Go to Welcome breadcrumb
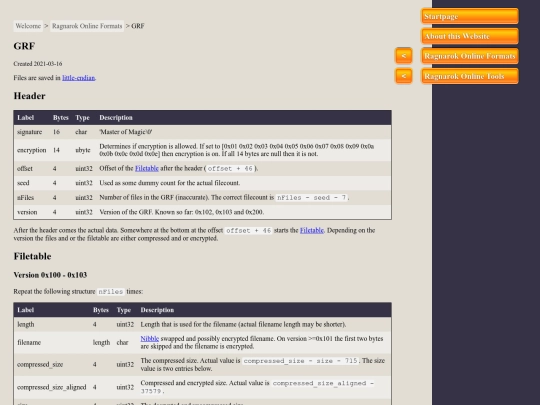This screenshot has width=540, height=405. (x=28, y=26)
